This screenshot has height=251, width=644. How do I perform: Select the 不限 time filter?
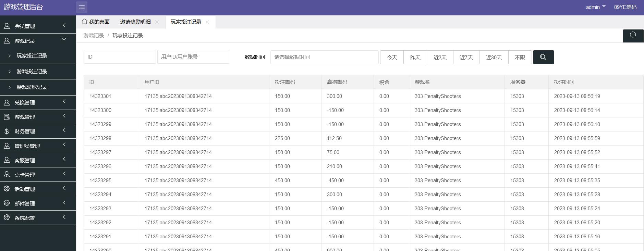(x=520, y=57)
